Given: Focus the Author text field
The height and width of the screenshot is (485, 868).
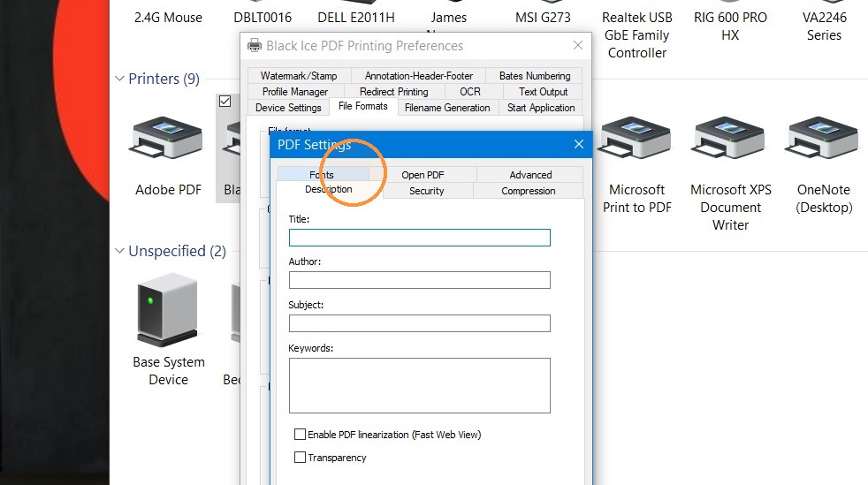Looking at the screenshot, I should (x=420, y=280).
